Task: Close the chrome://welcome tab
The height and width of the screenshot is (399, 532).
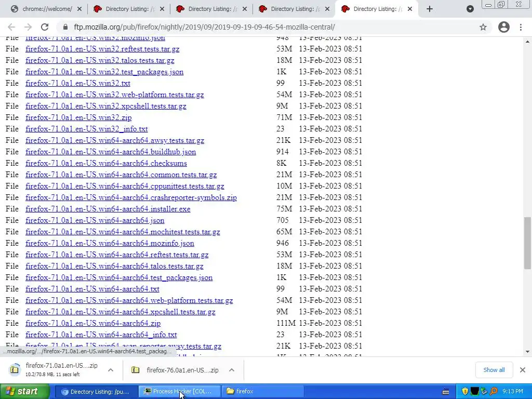Action: coord(79,9)
